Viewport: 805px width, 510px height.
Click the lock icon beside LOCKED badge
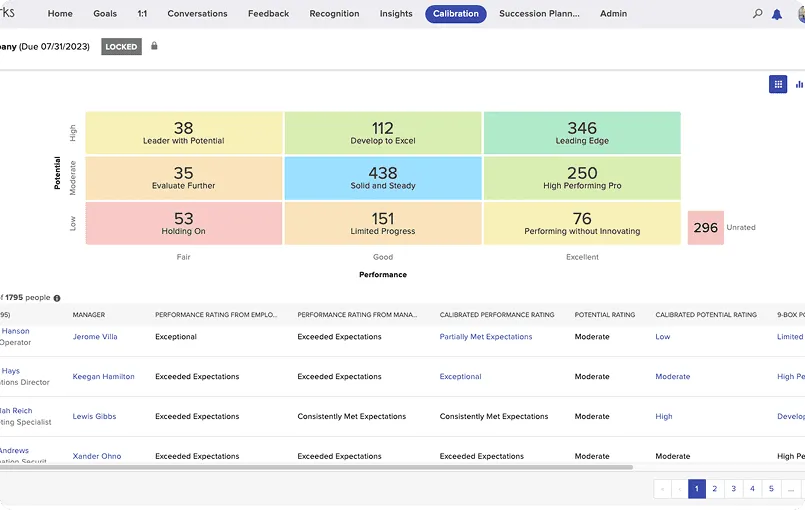pyautogui.click(x=154, y=46)
